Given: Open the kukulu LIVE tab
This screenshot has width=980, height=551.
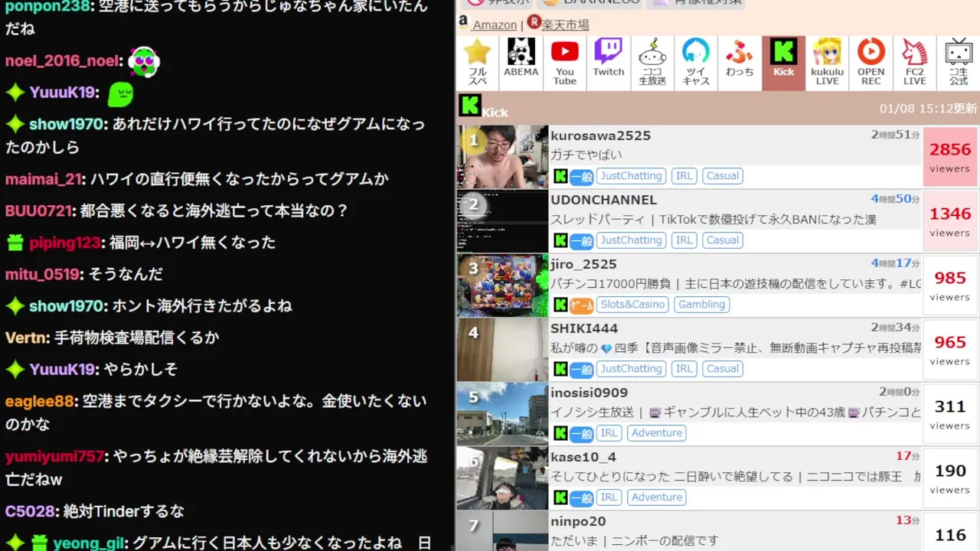Looking at the screenshot, I should pyautogui.click(x=827, y=63).
